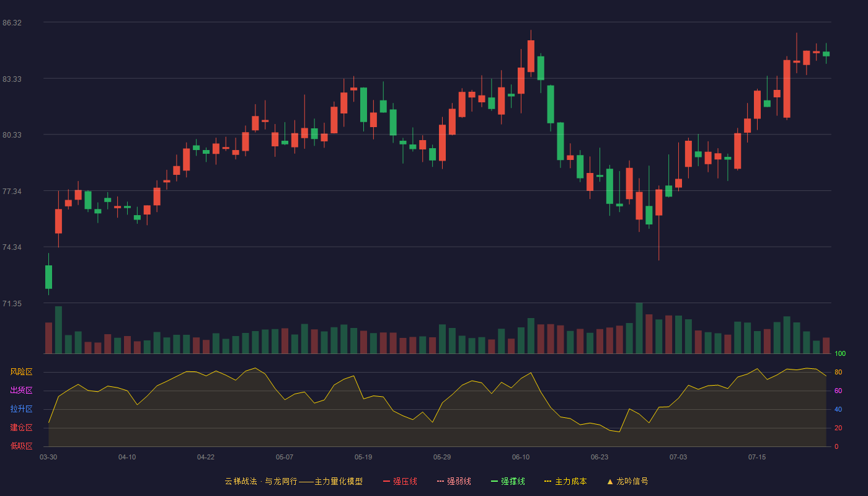Toggle the 强弱线 legend item
868x496 pixels.
(x=454, y=481)
